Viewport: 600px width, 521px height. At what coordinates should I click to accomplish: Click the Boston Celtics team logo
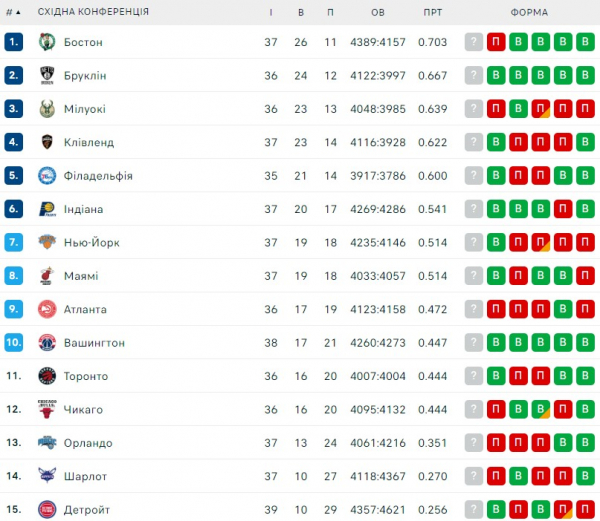click(46, 42)
